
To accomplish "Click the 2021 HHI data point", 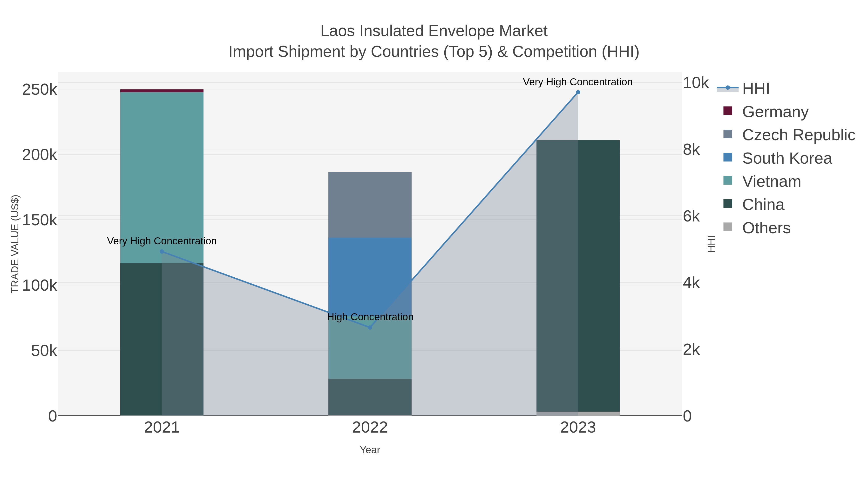I will (x=162, y=252).
